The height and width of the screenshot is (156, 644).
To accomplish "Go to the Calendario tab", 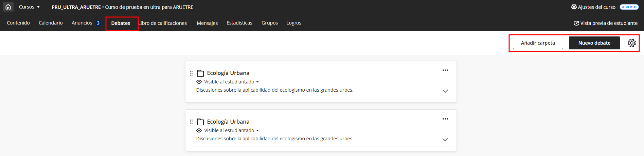I will (x=51, y=23).
